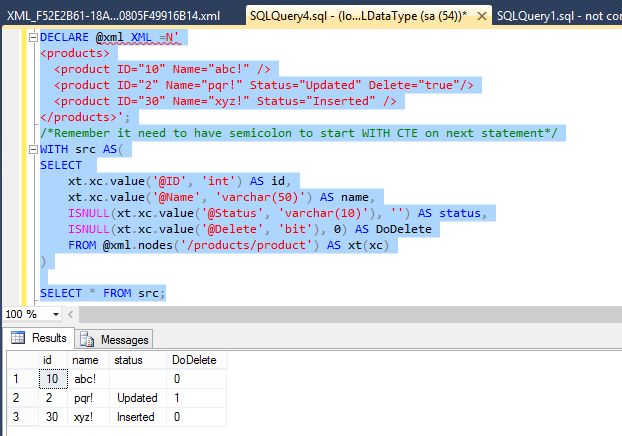This screenshot has height=436, width=622.
Task: Click the name cell 'abc!'
Action: click(x=88, y=379)
